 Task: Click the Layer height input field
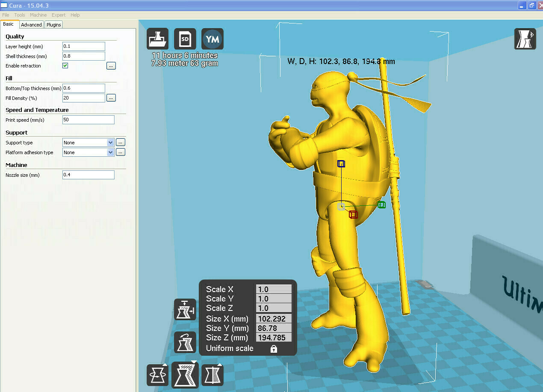(x=84, y=46)
